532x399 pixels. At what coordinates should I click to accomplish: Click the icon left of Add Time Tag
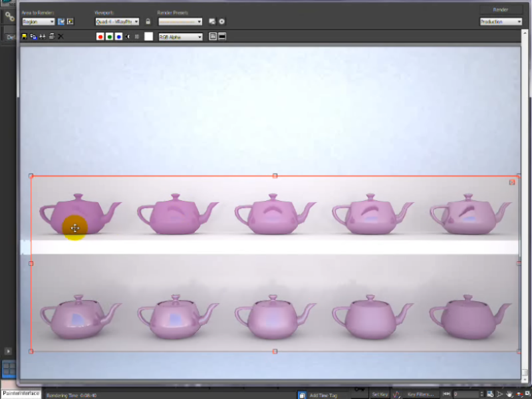click(x=302, y=395)
